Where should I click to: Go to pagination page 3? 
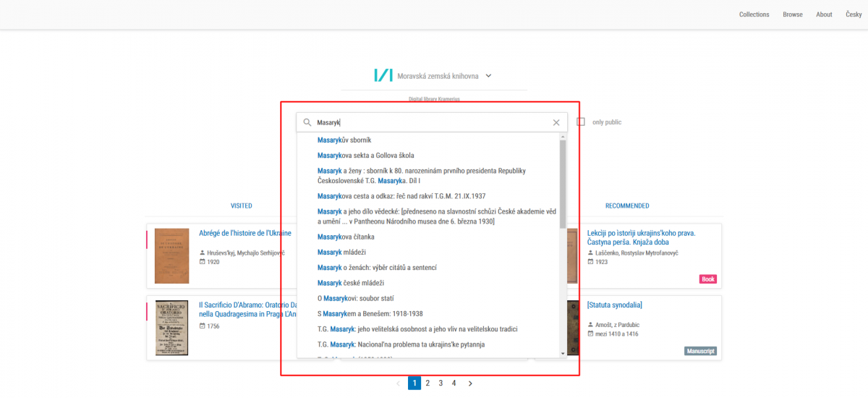tap(441, 384)
